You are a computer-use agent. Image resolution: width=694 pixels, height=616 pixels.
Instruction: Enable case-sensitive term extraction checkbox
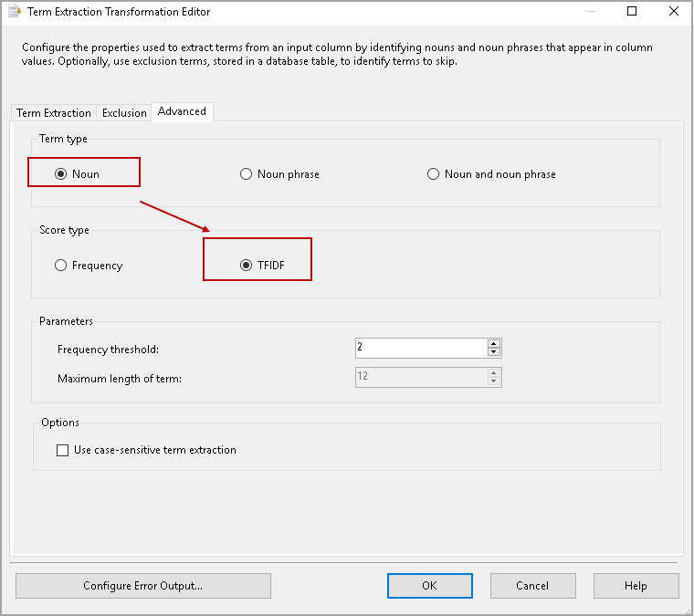click(63, 450)
